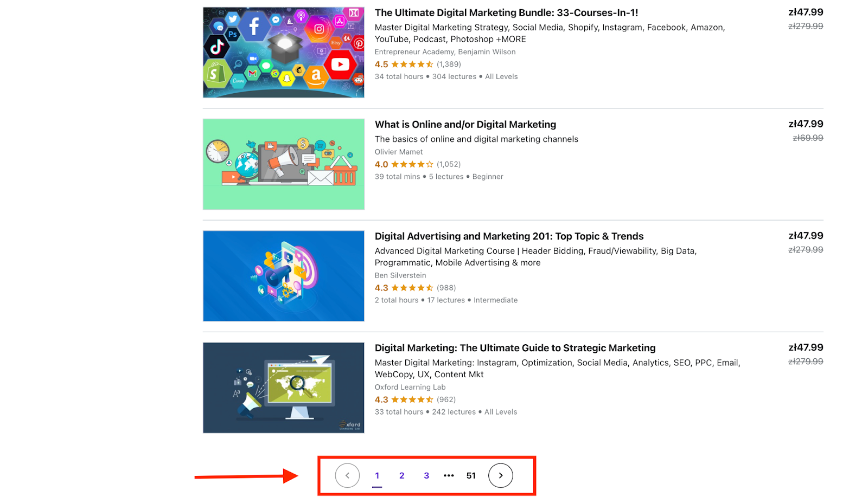Open 'Digital Advertising and Marketing 201' title
This screenshot has height=497, width=868.
[509, 236]
